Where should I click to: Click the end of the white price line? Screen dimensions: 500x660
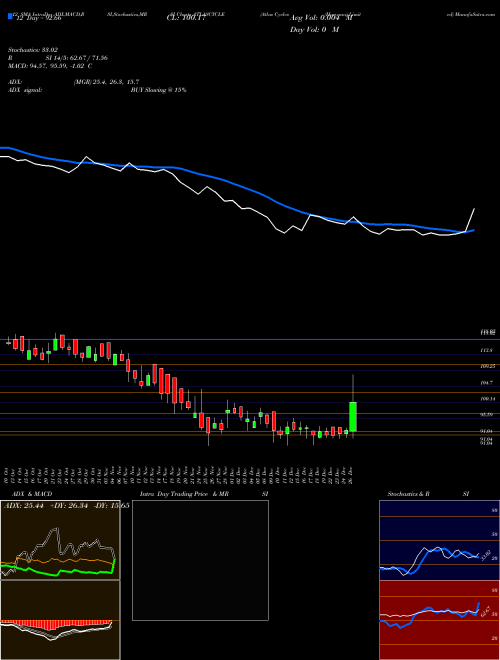pos(474,209)
